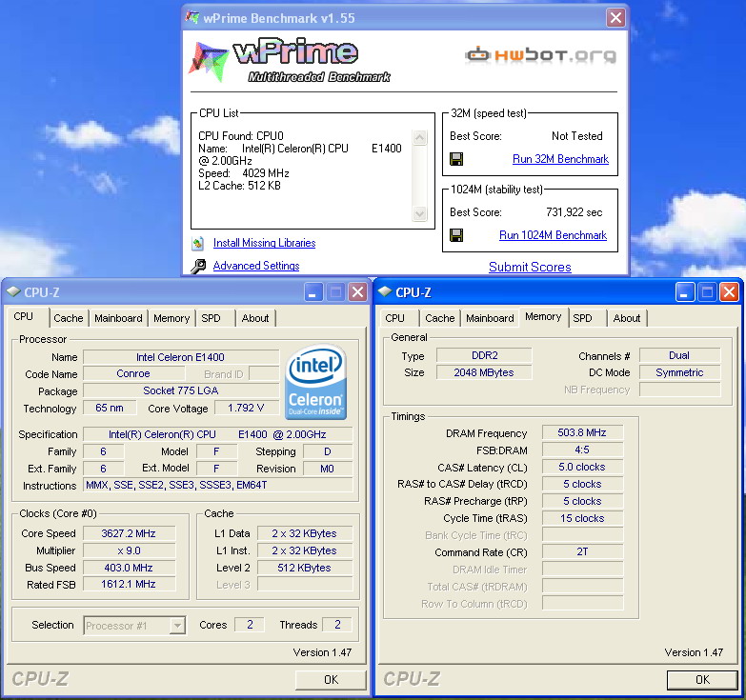Open Cache tab in left CPU-Z window
Screen dimensions: 746x700
[x=69, y=318]
